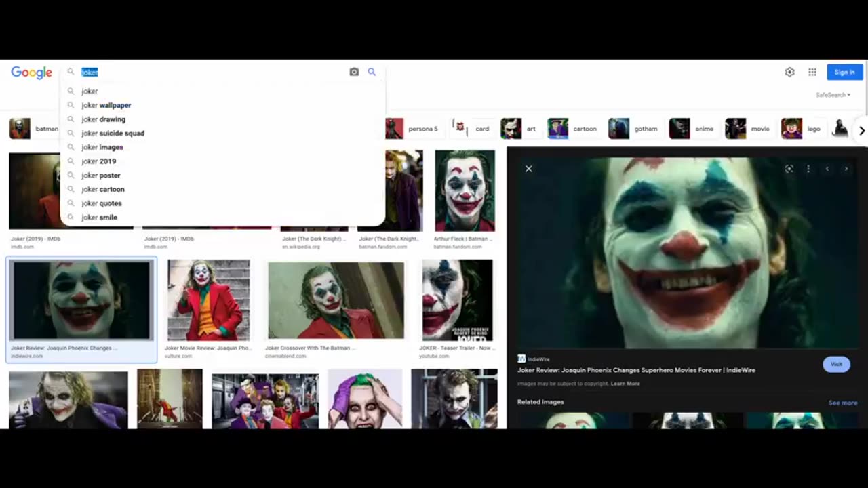Select the 'joker cartoon' suggestion
The height and width of the screenshot is (488, 868).
[222, 189]
